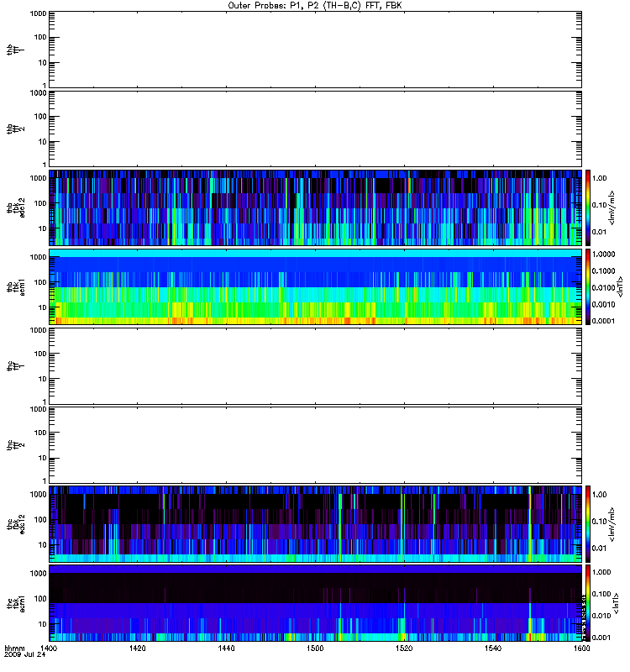Click the 1400 time axis label

click(x=48, y=648)
